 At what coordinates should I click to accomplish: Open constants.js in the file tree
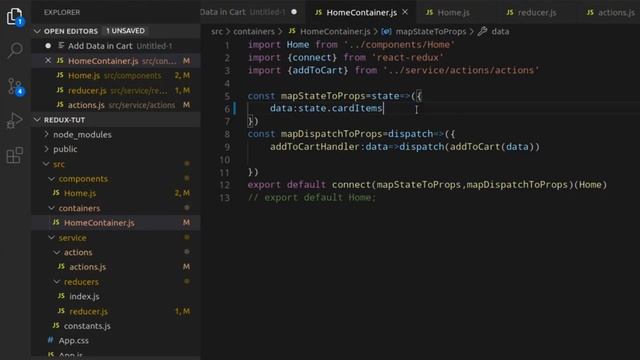click(x=116, y=326)
